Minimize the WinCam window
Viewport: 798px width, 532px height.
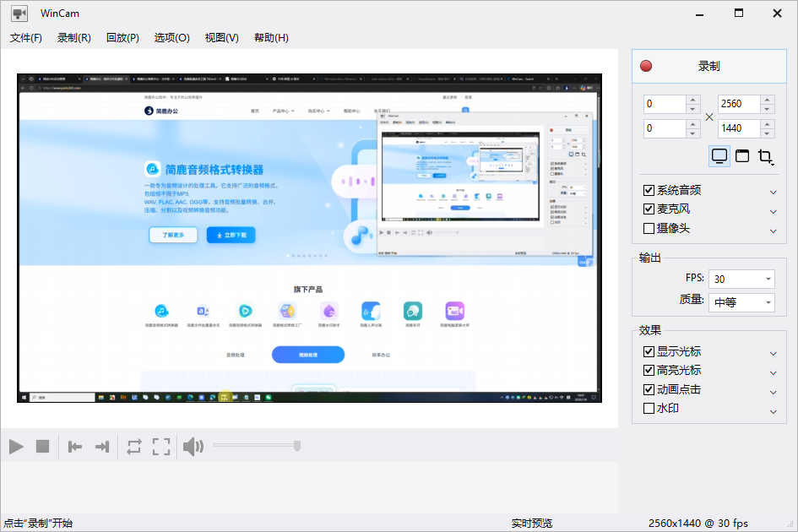pos(700,14)
